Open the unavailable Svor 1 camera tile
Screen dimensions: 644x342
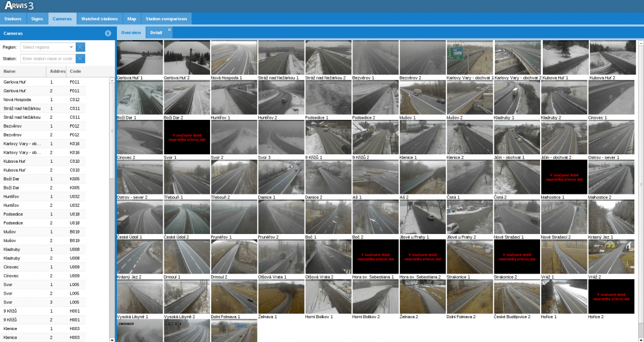coord(187,137)
